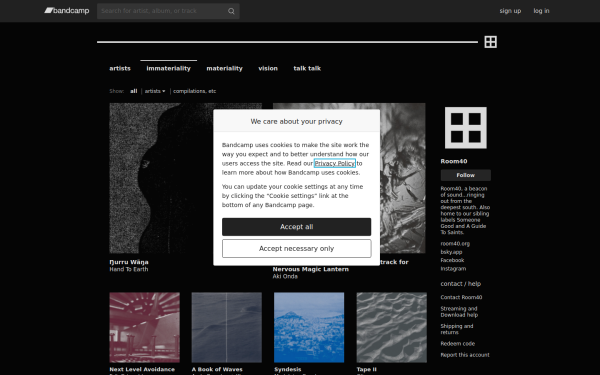This screenshot has width=600, height=375.
Task: Choose Accept necessary only
Action: pos(297,249)
